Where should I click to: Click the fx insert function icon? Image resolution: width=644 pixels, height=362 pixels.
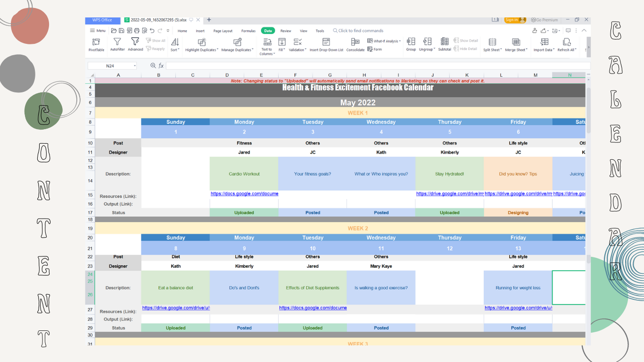[x=161, y=66]
